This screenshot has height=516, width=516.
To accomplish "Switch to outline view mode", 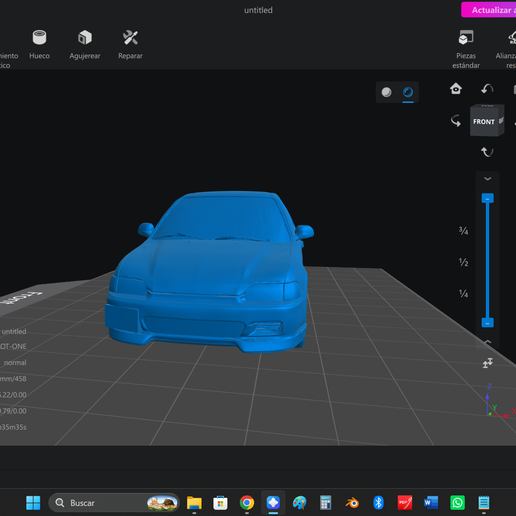I will (408, 92).
